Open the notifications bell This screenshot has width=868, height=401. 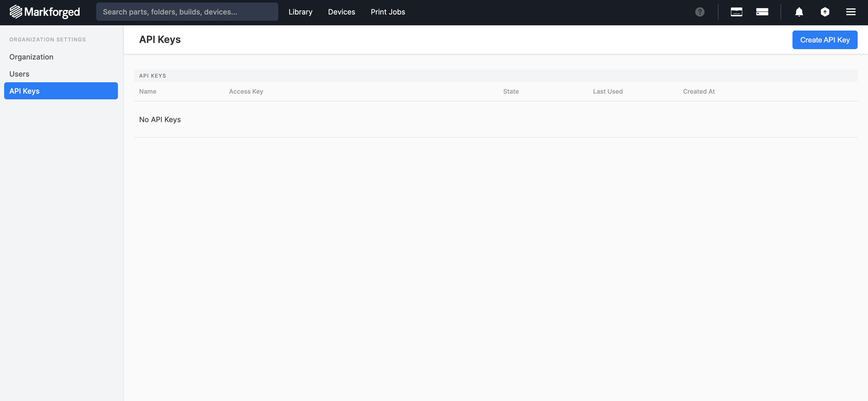(x=799, y=12)
